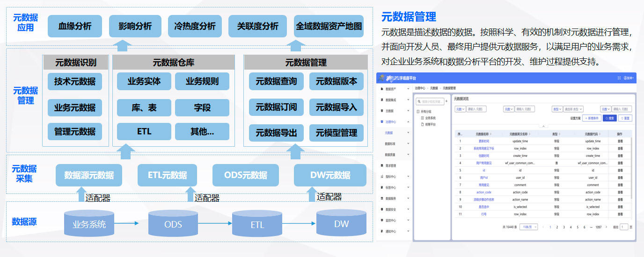This screenshot has width=644, height=257.
Task: Click the 标签中心 sidebar icon
Action: point(382,187)
